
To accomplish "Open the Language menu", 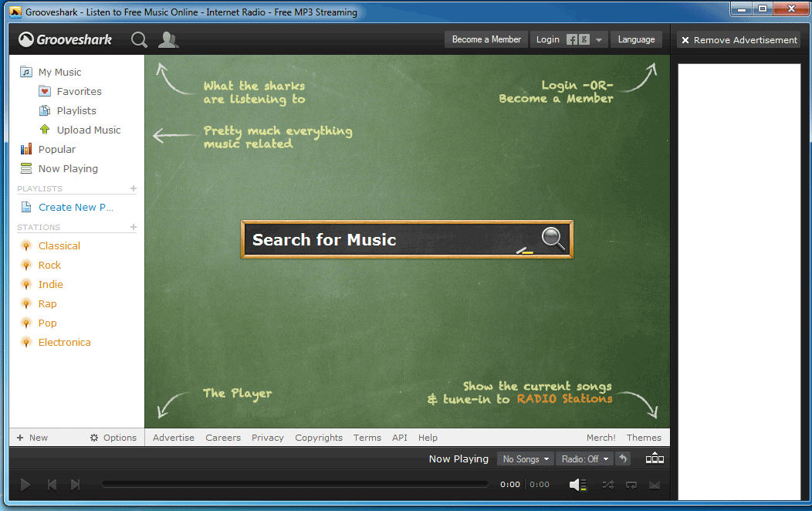I will (636, 39).
